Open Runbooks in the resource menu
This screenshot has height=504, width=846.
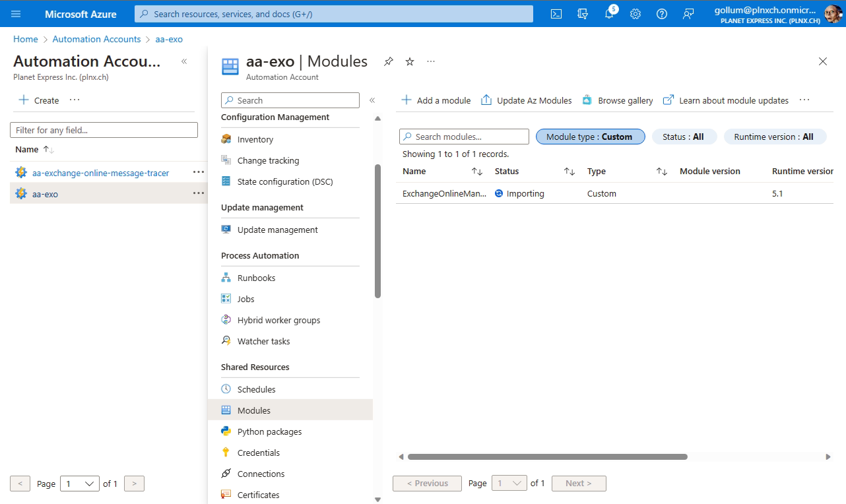(256, 278)
